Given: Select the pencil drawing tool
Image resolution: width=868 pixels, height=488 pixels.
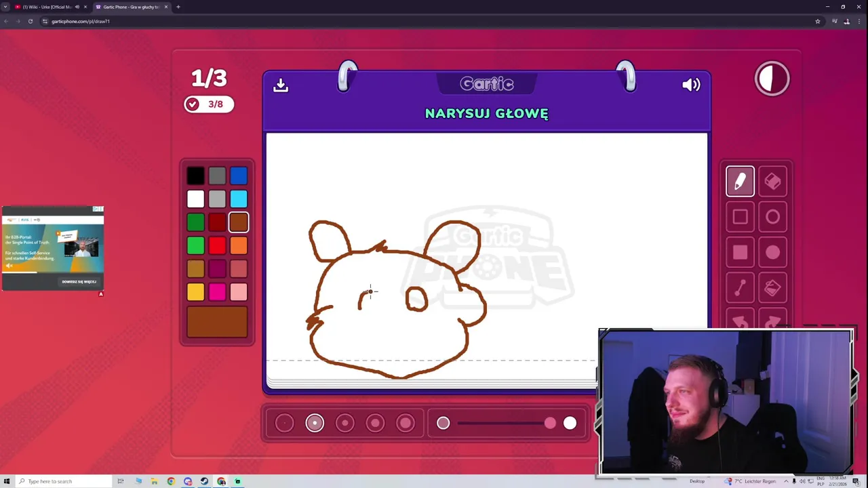Looking at the screenshot, I should [740, 182].
